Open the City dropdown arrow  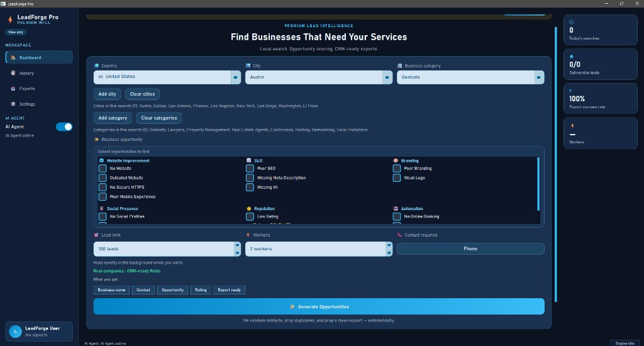[x=387, y=77]
